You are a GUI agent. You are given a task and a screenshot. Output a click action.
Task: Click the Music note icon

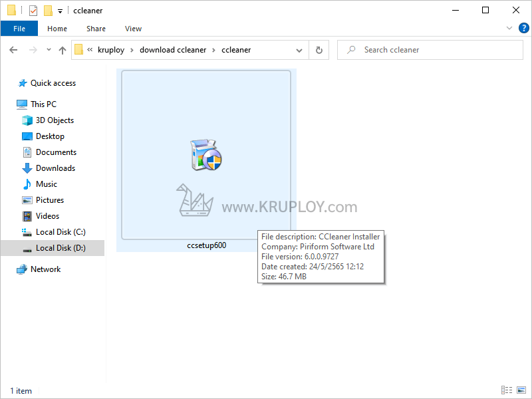(27, 184)
